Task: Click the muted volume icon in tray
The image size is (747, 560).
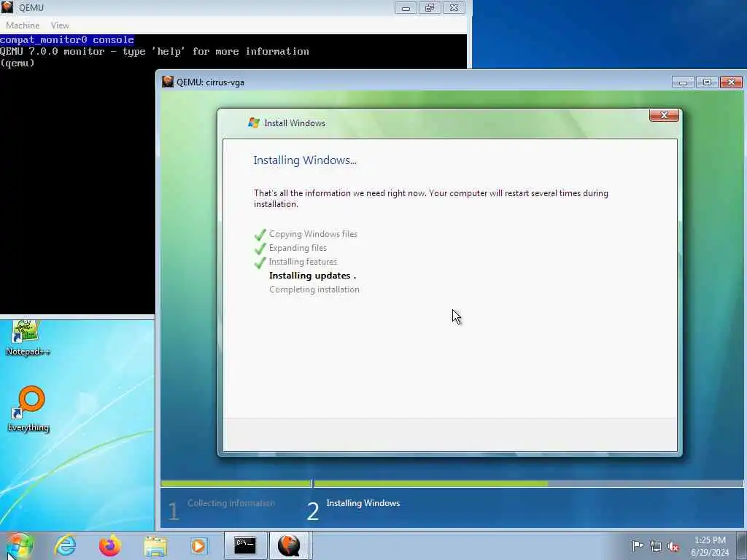Action: (x=673, y=546)
